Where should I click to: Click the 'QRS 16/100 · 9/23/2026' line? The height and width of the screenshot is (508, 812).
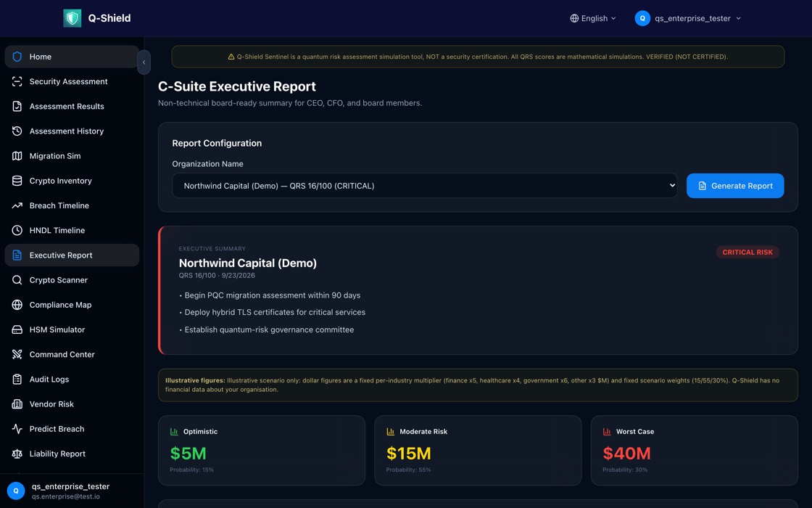[217, 276]
